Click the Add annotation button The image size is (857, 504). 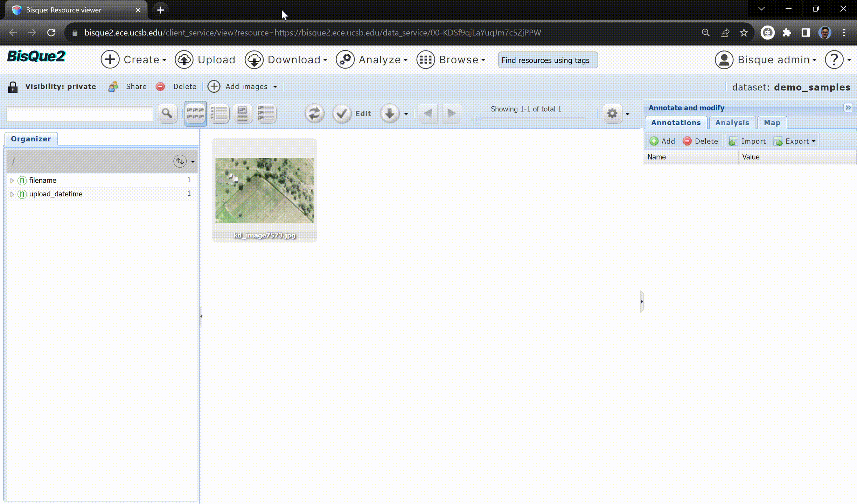tap(662, 141)
